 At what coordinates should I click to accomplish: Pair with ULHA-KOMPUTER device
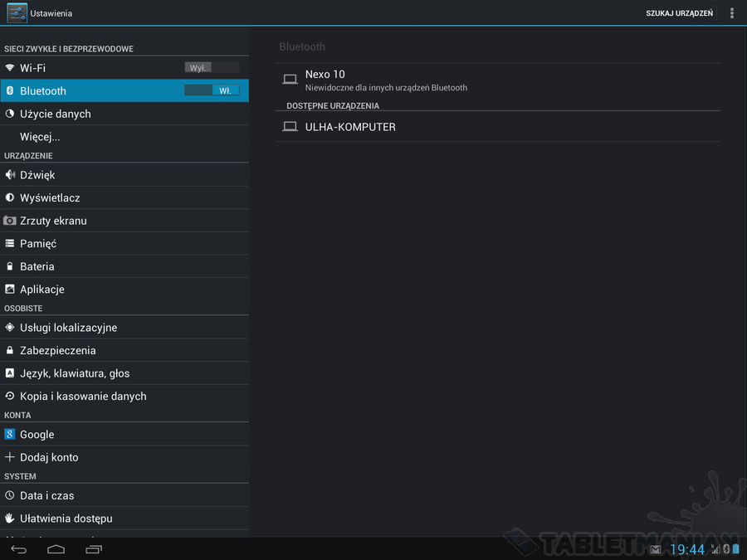498,127
